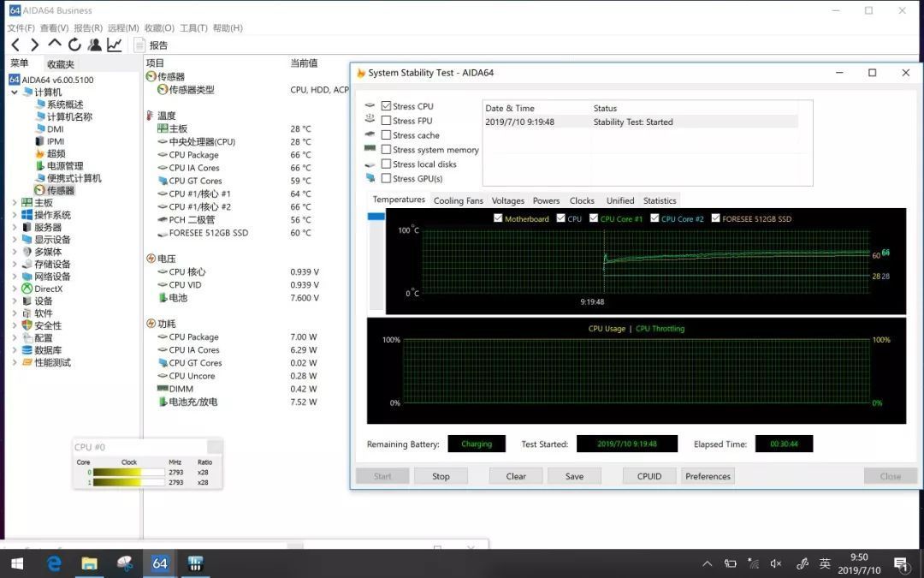This screenshot has width=924, height=578.
Task: Expand the 操作系统 tree node
Action: [15, 215]
